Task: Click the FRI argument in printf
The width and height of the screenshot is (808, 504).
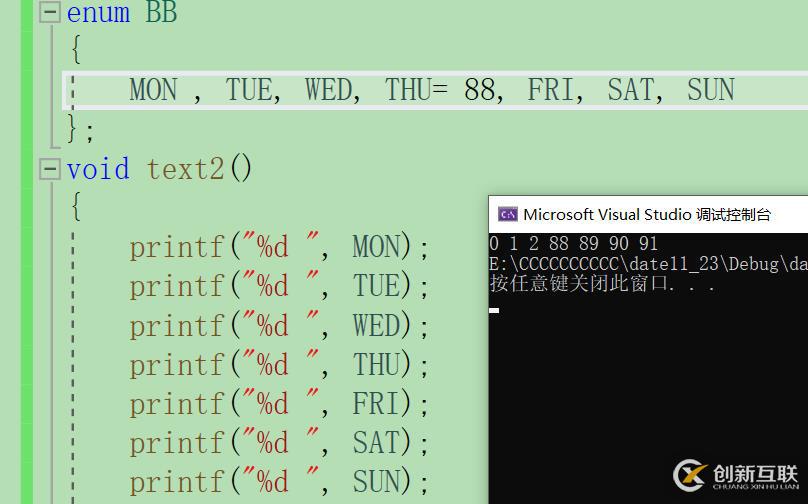Action: coord(376,403)
